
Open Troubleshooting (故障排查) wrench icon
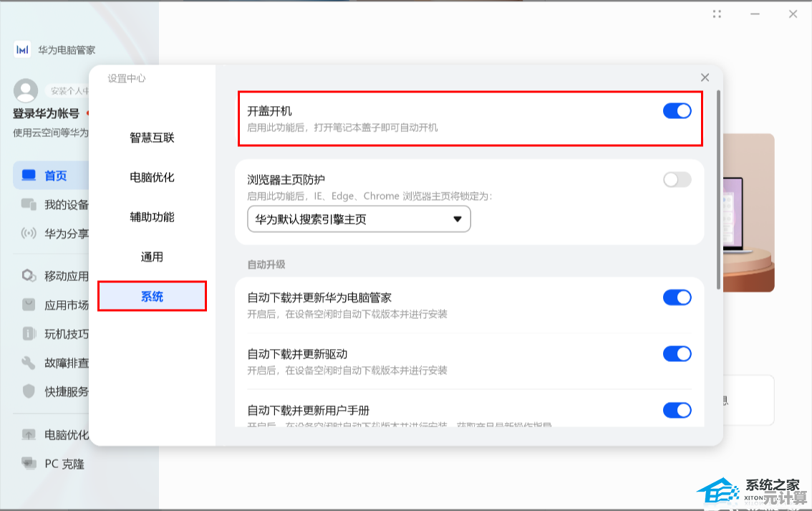coord(29,363)
